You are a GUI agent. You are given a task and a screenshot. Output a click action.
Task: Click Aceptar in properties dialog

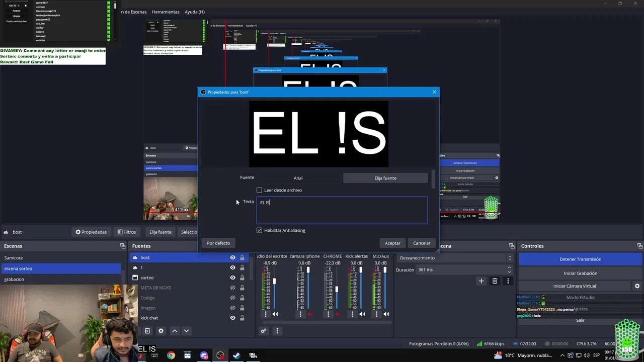(x=392, y=243)
